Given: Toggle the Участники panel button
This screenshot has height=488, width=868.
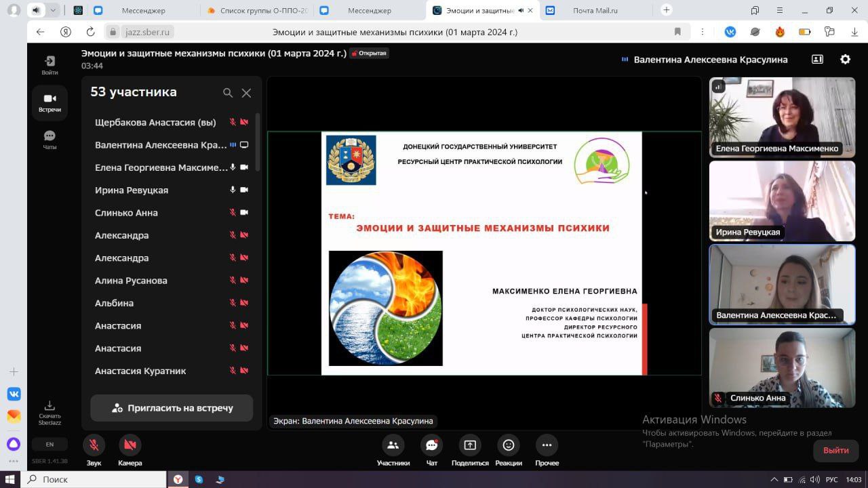Looking at the screenshot, I should [393, 445].
